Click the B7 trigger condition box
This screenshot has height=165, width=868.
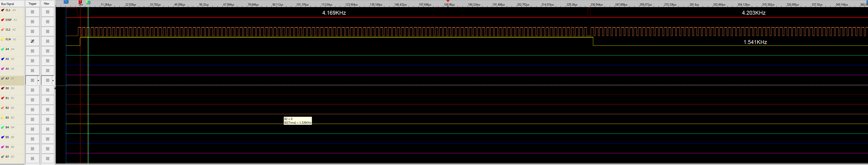point(32,158)
